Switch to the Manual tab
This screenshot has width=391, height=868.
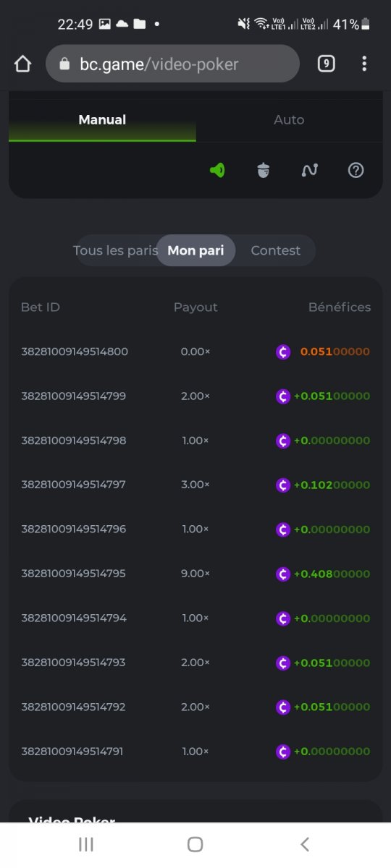tap(102, 120)
